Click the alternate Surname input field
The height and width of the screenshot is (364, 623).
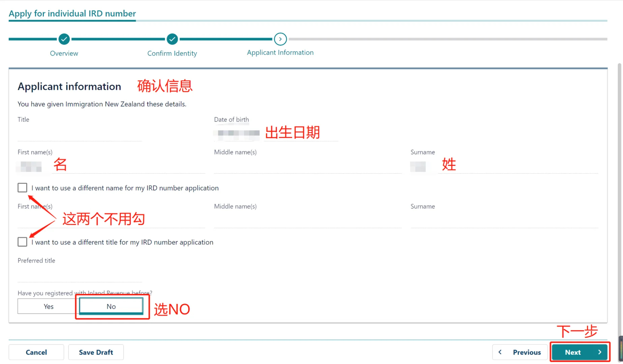(x=504, y=221)
